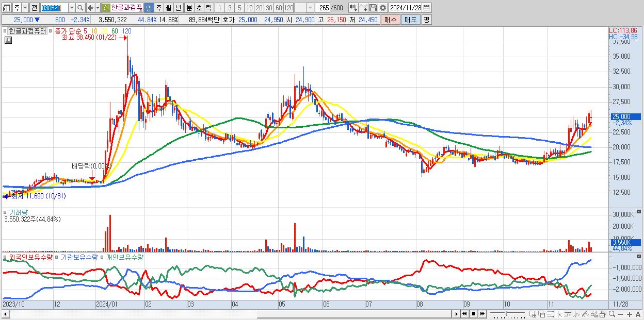The width and height of the screenshot is (644, 320).
Task: Click the speaker sound icon
Action: (90, 8)
